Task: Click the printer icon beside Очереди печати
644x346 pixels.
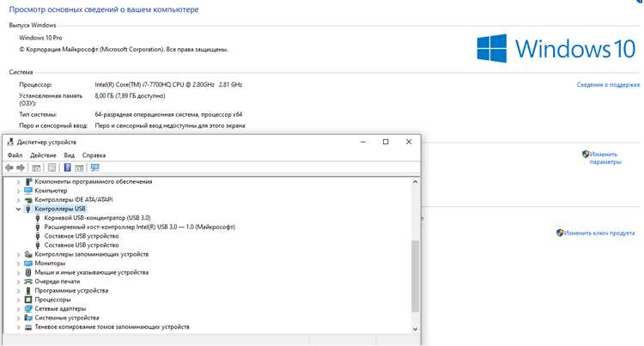Action: (28, 282)
